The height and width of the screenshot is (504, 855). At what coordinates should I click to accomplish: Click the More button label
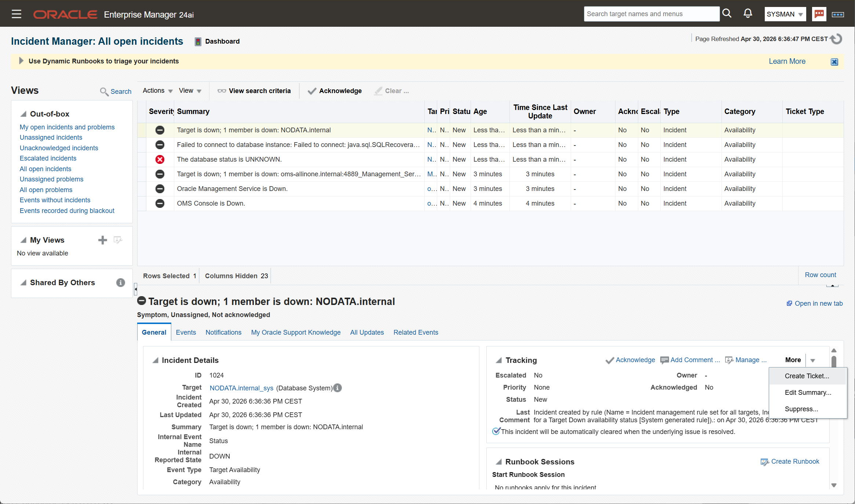[x=793, y=360]
